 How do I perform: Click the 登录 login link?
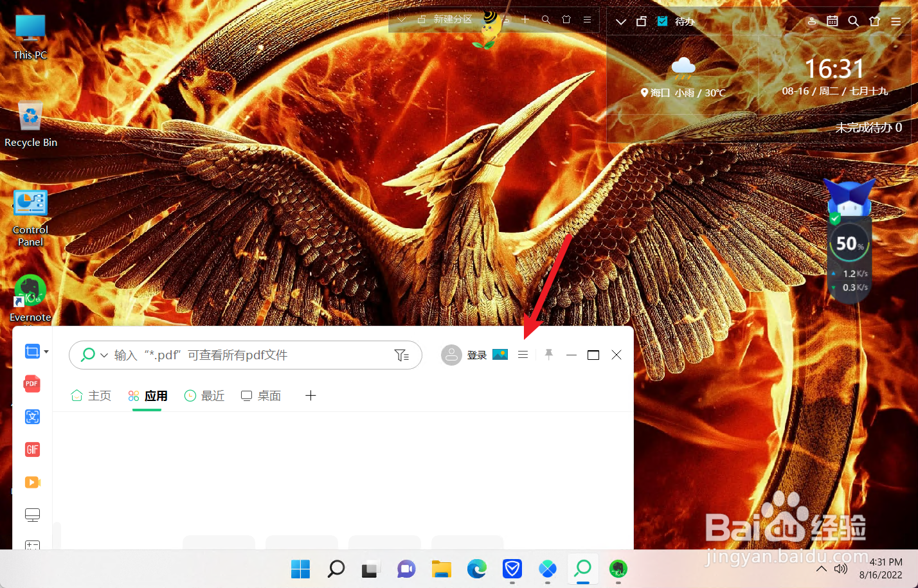tap(477, 355)
